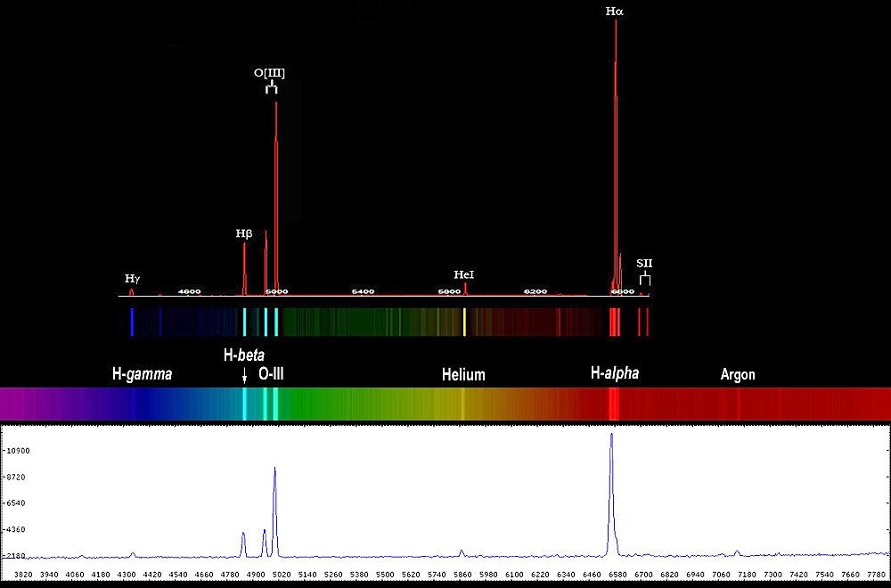Open the H-gamma label area
The width and height of the screenshot is (891, 588).
pos(142,375)
